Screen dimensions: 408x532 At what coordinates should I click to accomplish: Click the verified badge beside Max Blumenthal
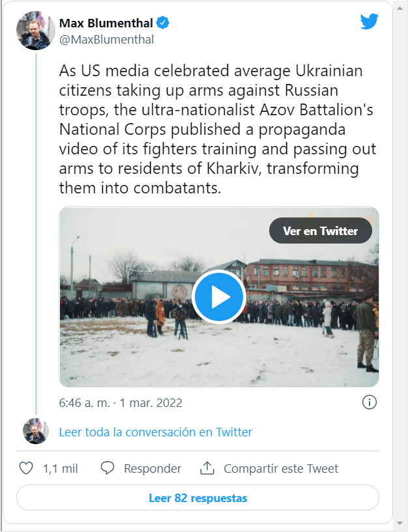point(163,23)
